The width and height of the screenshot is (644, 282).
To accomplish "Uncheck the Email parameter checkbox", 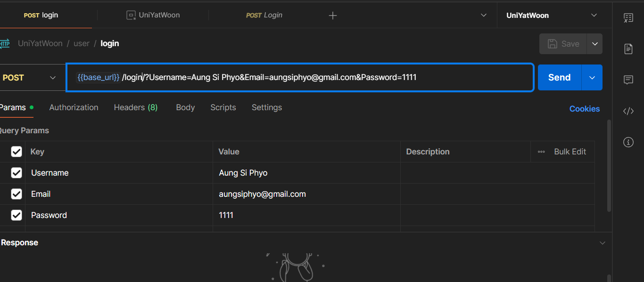I will 17,194.
